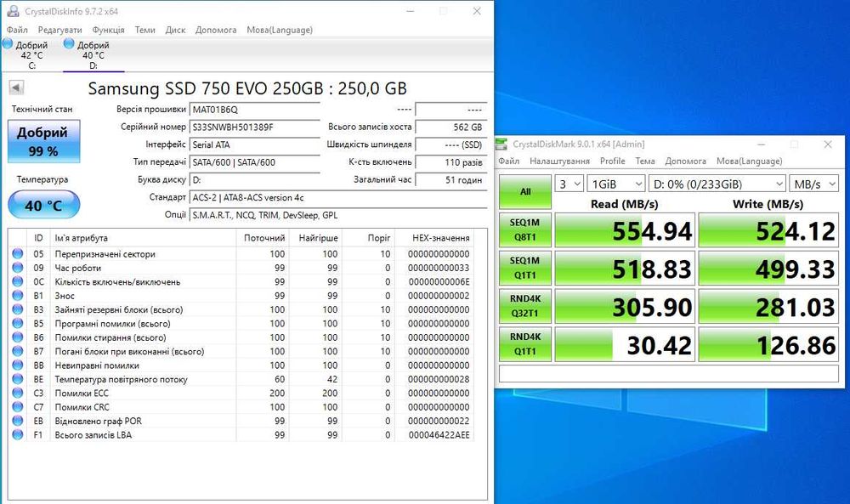Click the empty comment field in CrystalDiskMark
The height and width of the screenshot is (504, 850).
click(669, 373)
